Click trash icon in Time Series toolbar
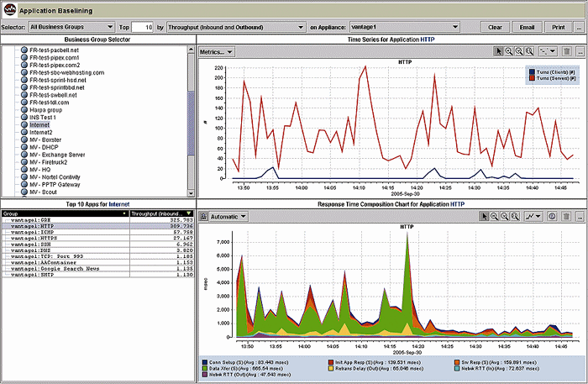Image resolution: width=588 pixels, height=384 pixels. point(566,52)
